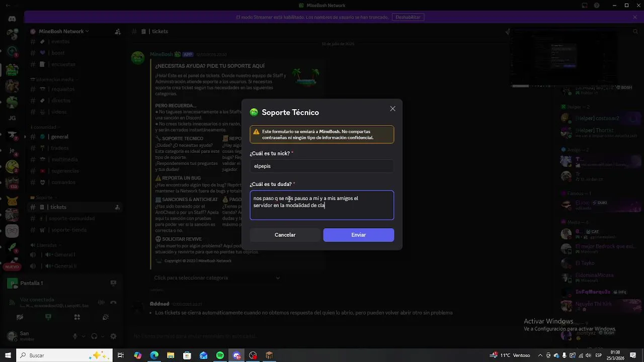Screen dimensions: 644x362
Task: Dismiss the streamer mode banner
Action: click(635, 17)
